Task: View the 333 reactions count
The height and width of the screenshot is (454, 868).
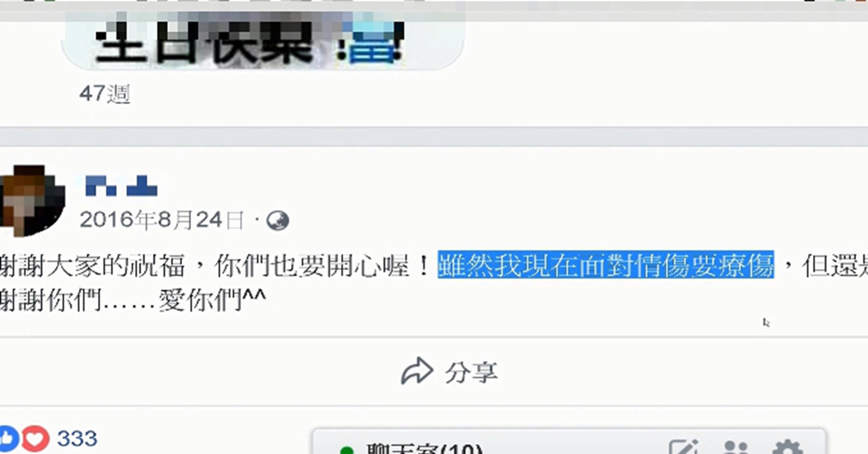Action: coord(77,438)
